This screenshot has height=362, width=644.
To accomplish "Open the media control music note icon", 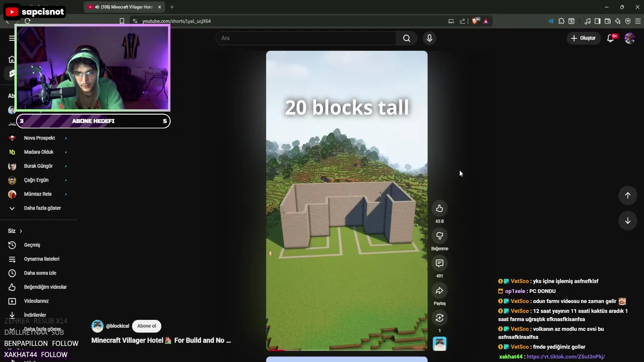I will pyautogui.click(x=588, y=21).
